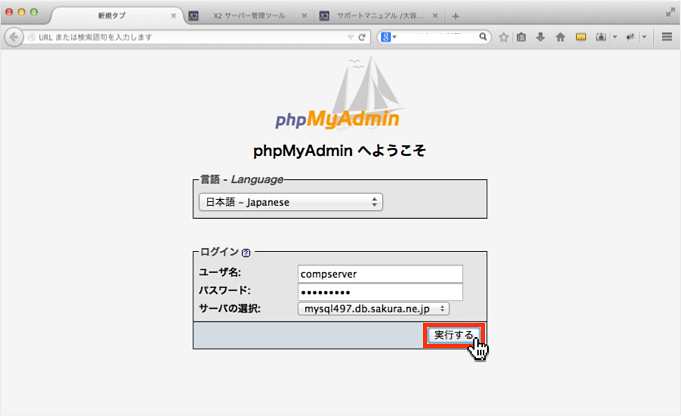681x416 pixels.
Task: Open the Google search engine selector
Action: click(x=388, y=37)
